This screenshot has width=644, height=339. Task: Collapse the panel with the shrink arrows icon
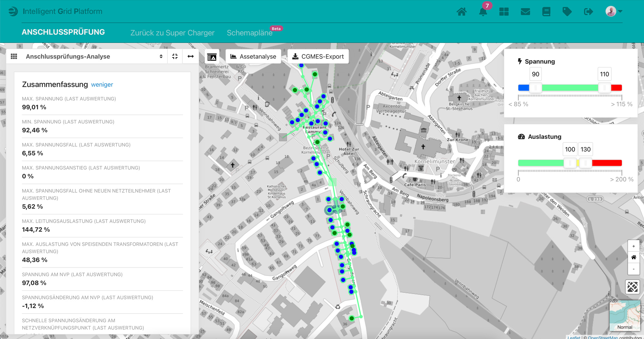coord(175,56)
